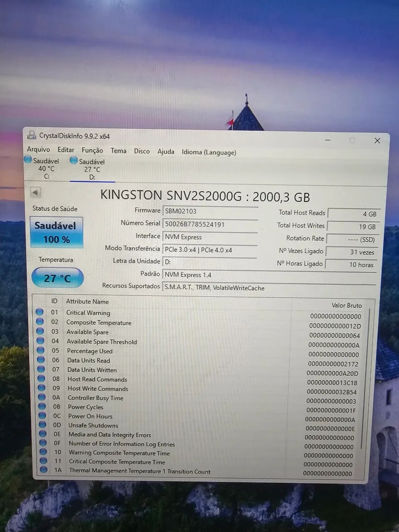This screenshot has height=532, width=399.
Task: Click the Firmware field SBM02103
Action: 210,211
